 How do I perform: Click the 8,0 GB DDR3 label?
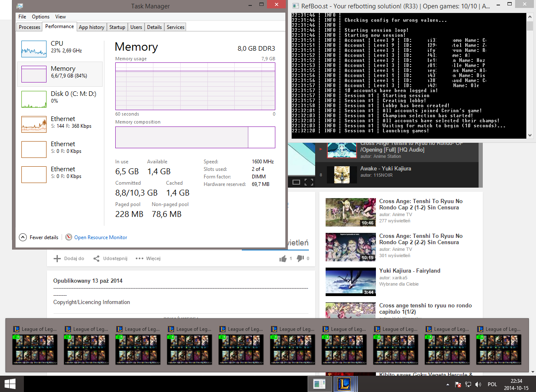coord(256,49)
